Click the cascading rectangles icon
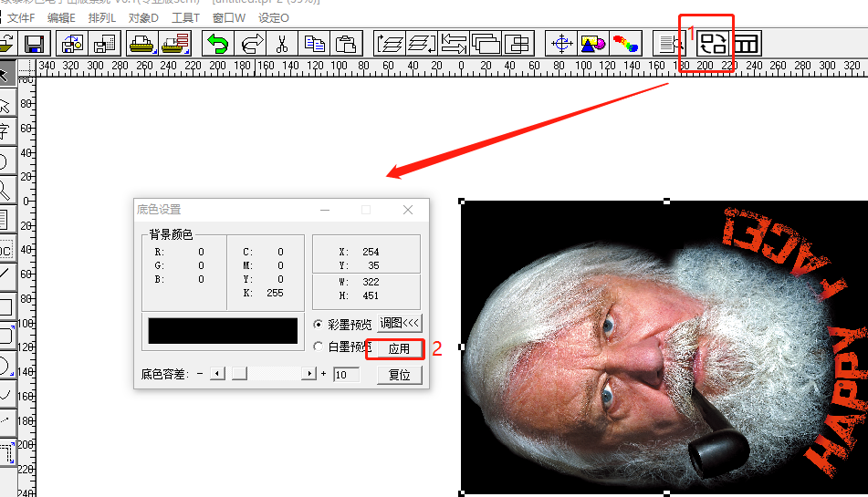Viewport: 868px width, 497px height. tap(486, 44)
